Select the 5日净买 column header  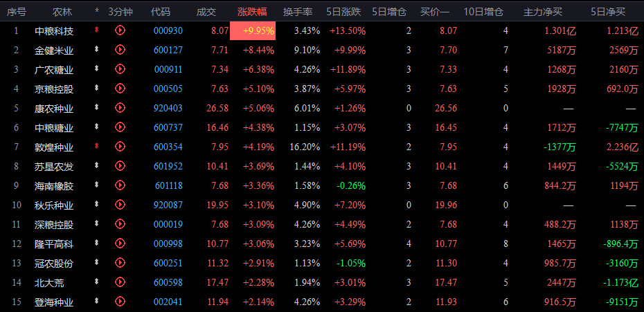[x=608, y=12]
